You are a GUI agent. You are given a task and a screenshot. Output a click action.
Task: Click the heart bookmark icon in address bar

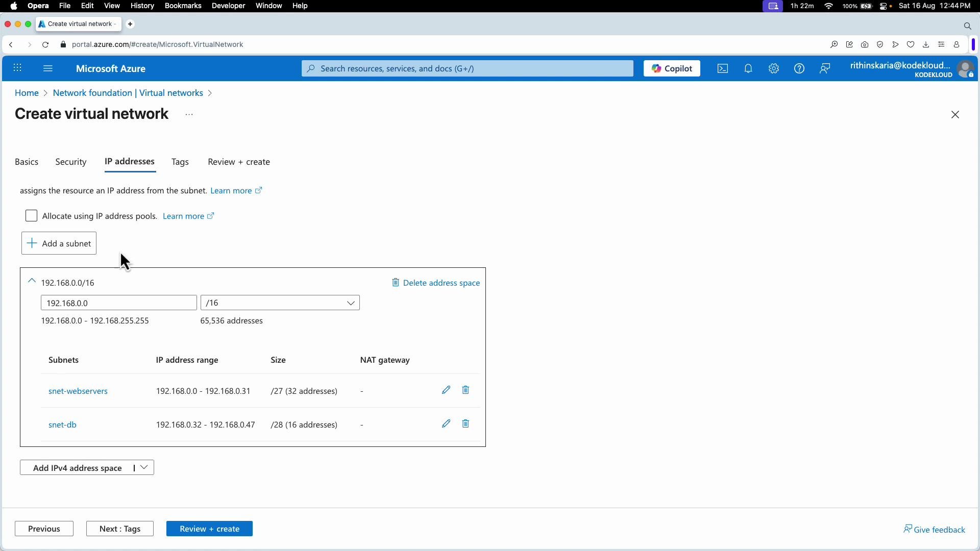(911, 45)
